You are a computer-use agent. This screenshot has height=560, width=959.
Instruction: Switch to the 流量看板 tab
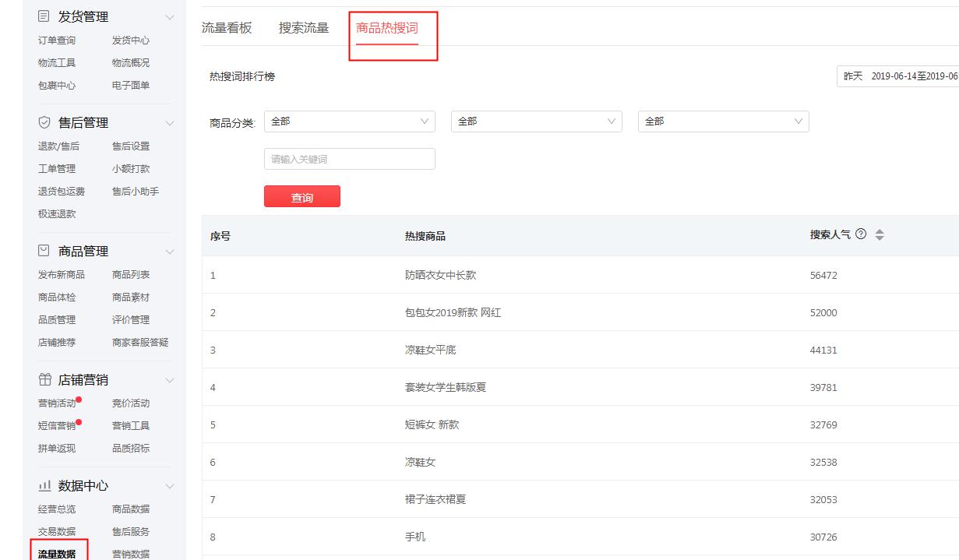[226, 26]
